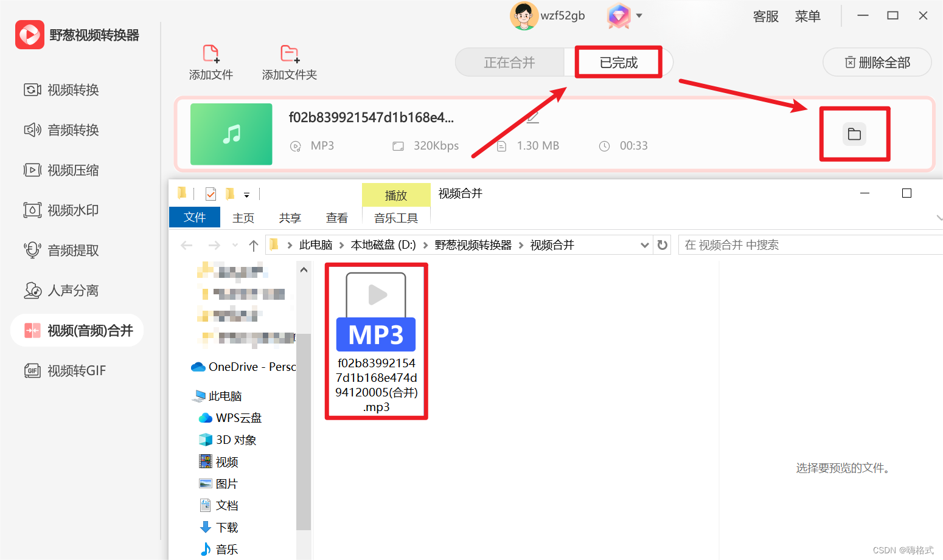Toggle the item checkbox in Explorer quick access toolbar

[210, 193]
